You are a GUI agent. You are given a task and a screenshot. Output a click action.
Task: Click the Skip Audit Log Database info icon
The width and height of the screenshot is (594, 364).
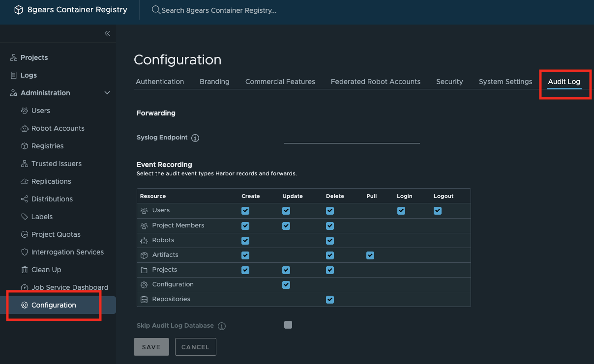click(222, 326)
